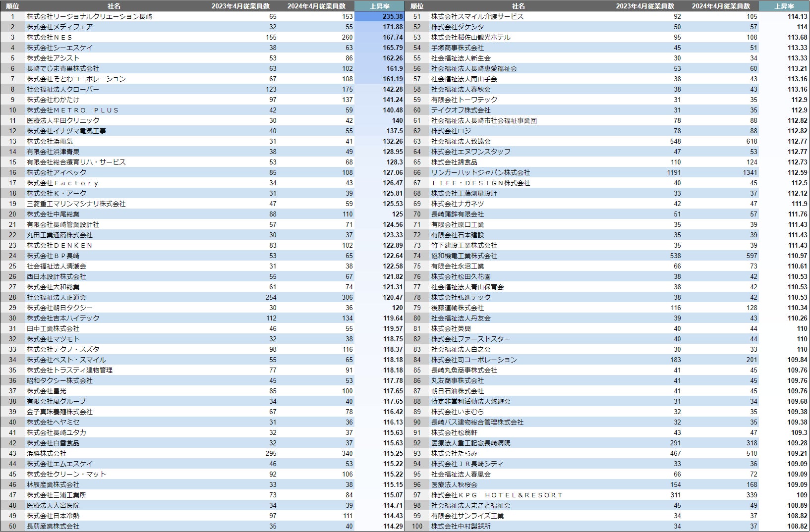Viewport: 810px width, 532px height.
Task: Select 株式会社ＪＲ長崎シティ company cell
Action: tap(467, 464)
